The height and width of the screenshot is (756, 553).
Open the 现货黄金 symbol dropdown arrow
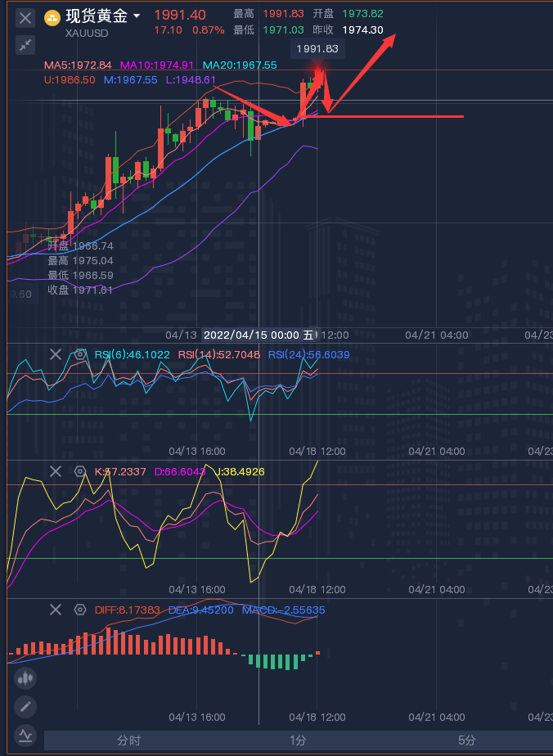coord(137,16)
